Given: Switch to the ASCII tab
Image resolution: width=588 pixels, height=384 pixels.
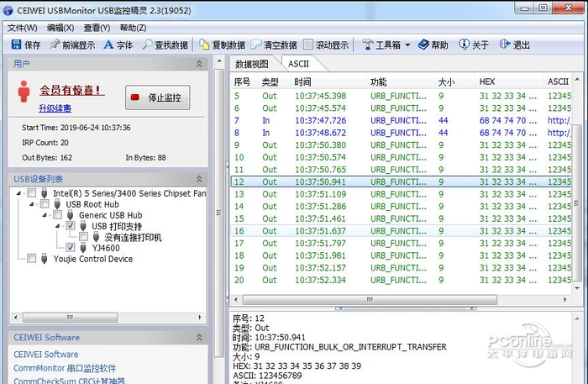Looking at the screenshot, I should pos(299,64).
